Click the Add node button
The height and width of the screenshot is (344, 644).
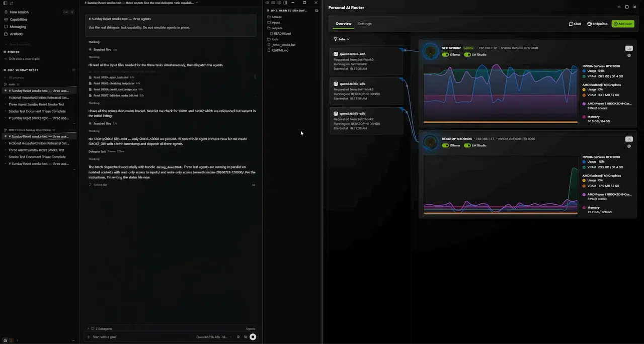623,24
